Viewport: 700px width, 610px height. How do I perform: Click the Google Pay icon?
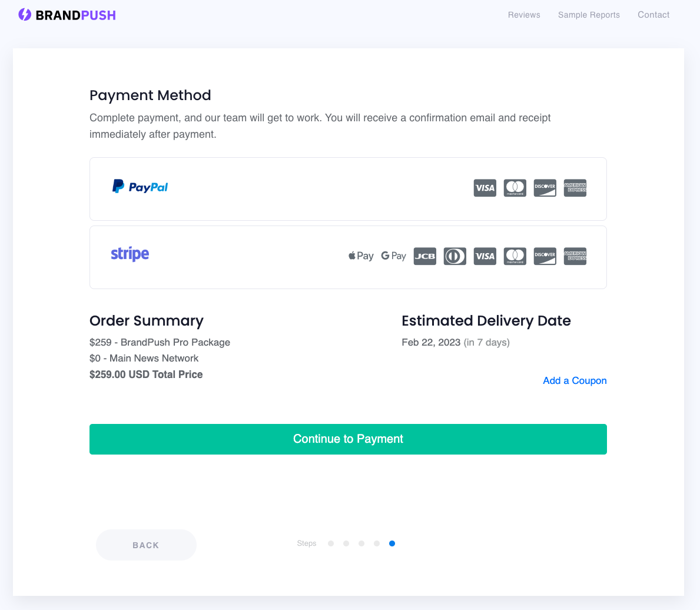[393, 256]
